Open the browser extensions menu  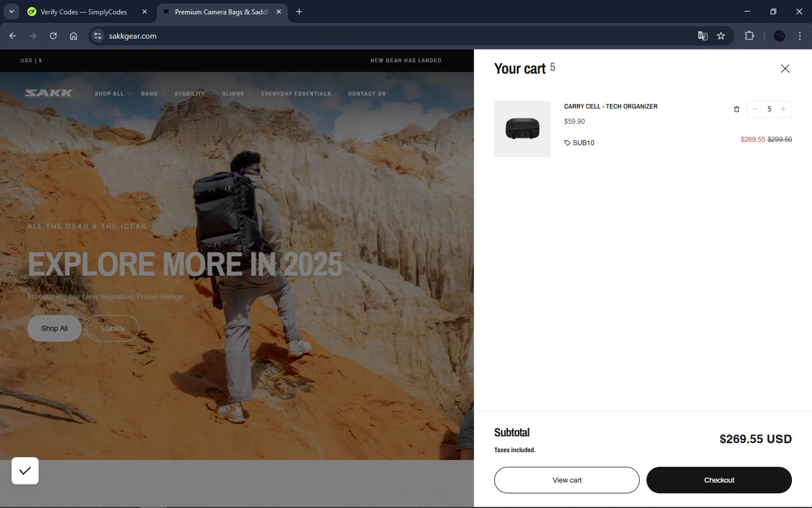[749, 36]
